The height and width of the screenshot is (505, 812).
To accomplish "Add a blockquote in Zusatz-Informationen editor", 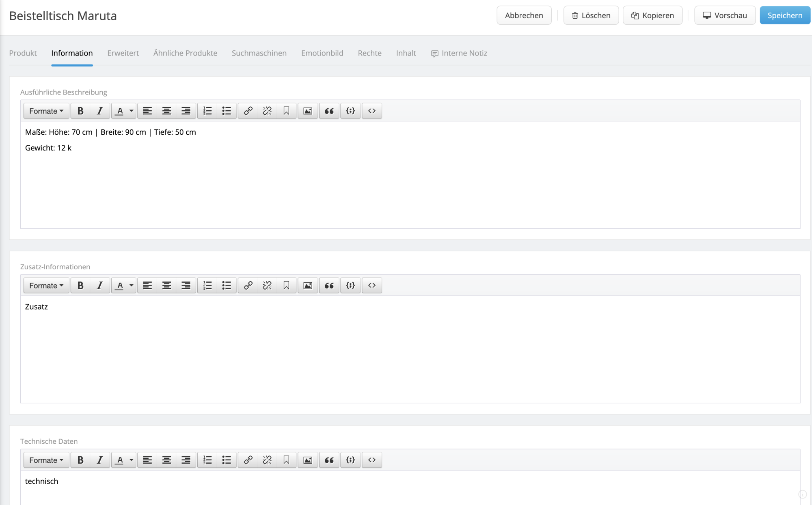I will 329,285.
